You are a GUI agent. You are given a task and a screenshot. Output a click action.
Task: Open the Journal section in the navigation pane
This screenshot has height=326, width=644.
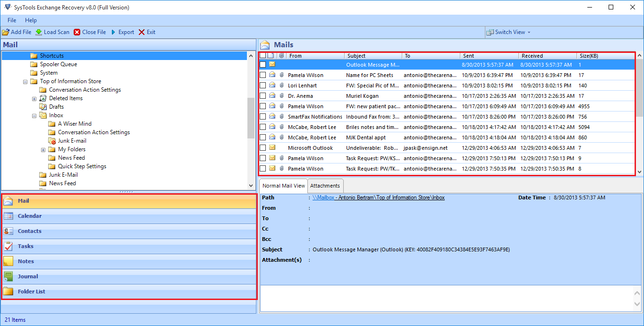click(129, 277)
